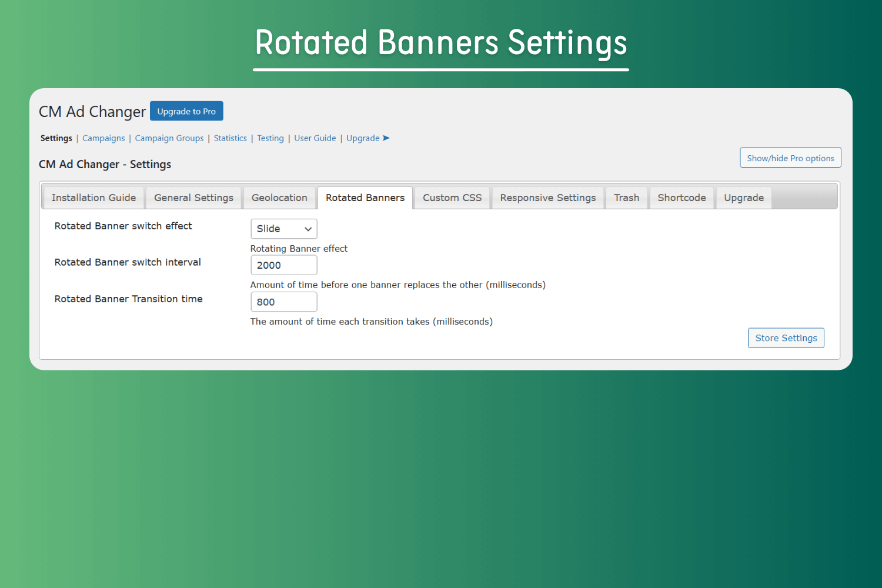The width and height of the screenshot is (882, 588).
Task: Toggle Show/hide Pro options
Action: pos(790,158)
